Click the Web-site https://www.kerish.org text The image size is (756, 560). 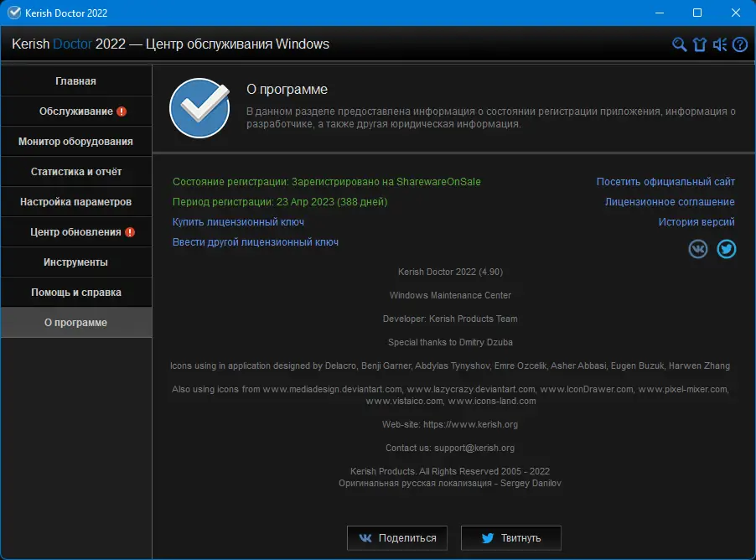coord(450,424)
